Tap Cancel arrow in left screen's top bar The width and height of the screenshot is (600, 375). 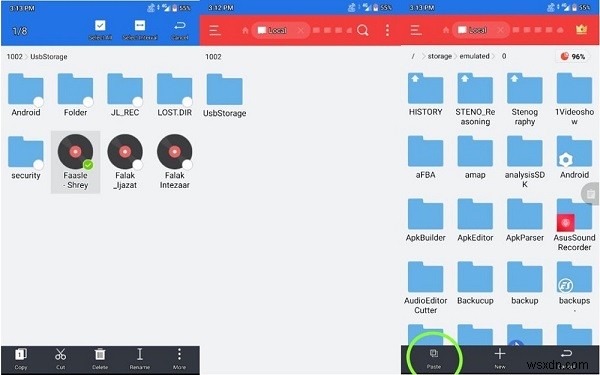pos(179,30)
